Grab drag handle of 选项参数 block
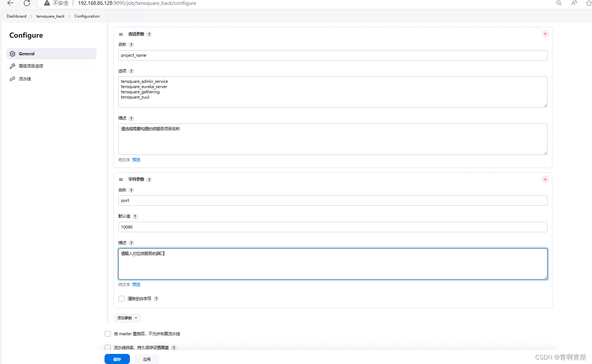Image resolution: width=592 pixels, height=364 pixels. 121,34
